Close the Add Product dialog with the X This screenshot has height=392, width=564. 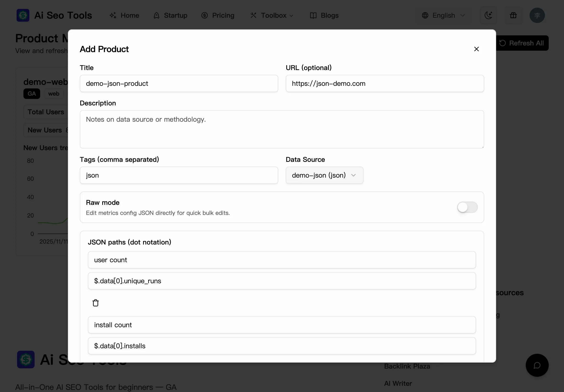(x=477, y=49)
